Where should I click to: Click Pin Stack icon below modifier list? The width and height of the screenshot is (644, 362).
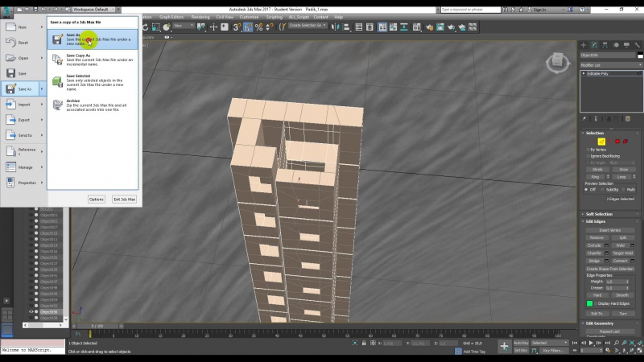click(584, 119)
